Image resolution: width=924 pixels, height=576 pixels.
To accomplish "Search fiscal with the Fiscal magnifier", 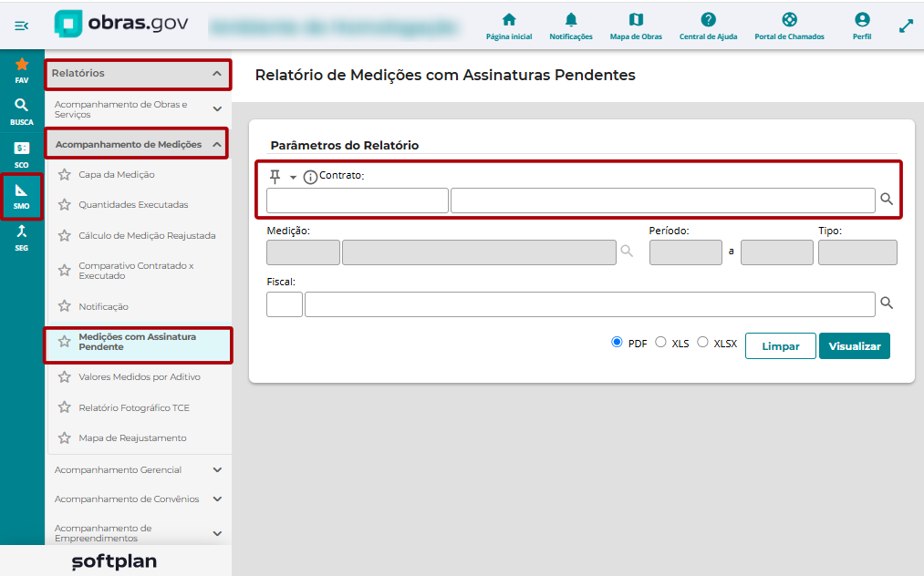I will [887, 303].
